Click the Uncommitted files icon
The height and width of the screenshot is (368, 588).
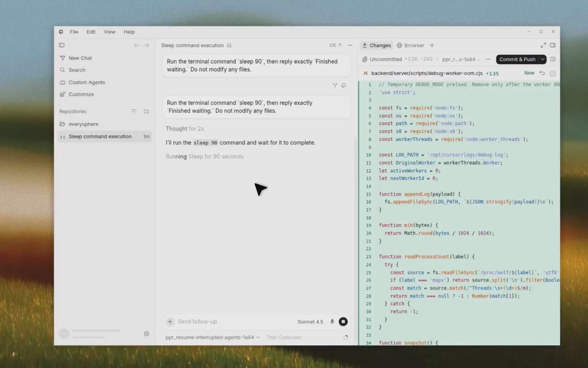364,59
